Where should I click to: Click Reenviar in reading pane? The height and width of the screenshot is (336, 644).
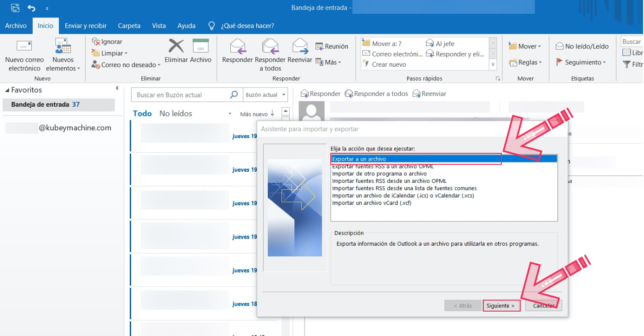pos(429,94)
